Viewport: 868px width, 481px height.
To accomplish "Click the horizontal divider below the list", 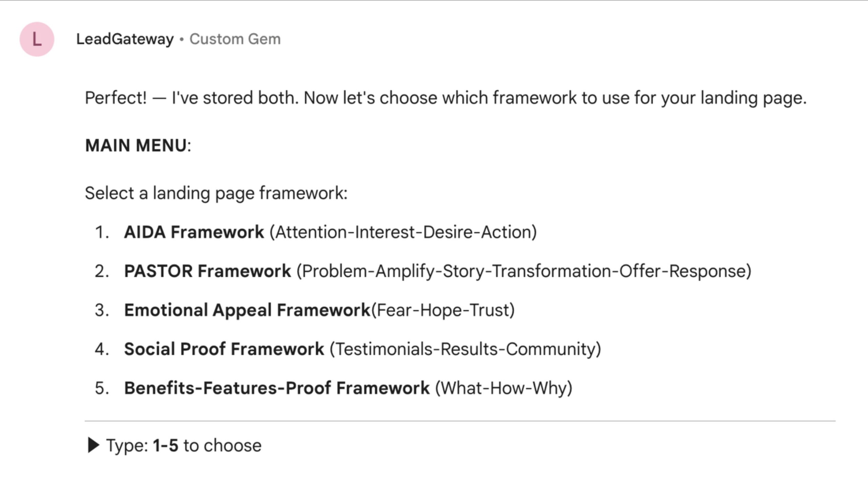I will 460,421.
